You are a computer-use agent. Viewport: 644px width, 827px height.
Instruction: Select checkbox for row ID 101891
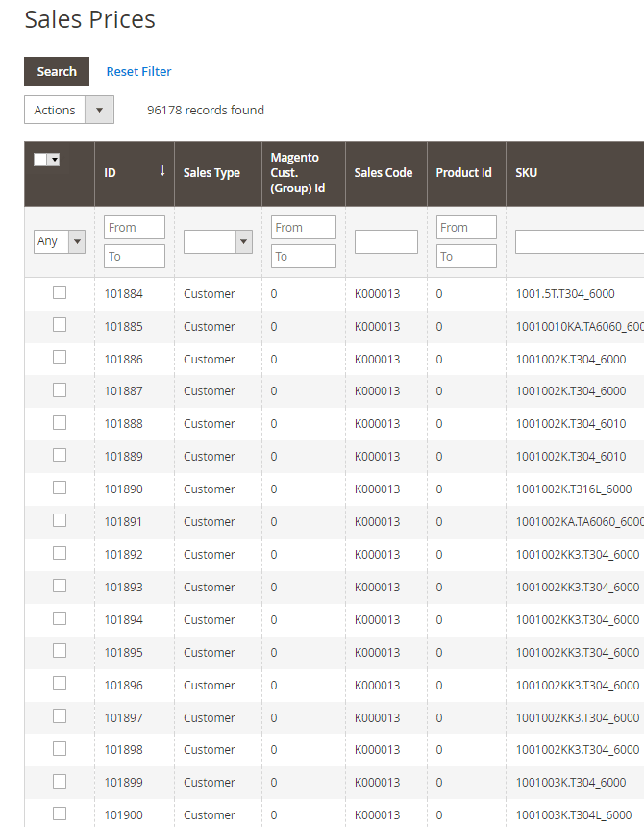click(60, 520)
